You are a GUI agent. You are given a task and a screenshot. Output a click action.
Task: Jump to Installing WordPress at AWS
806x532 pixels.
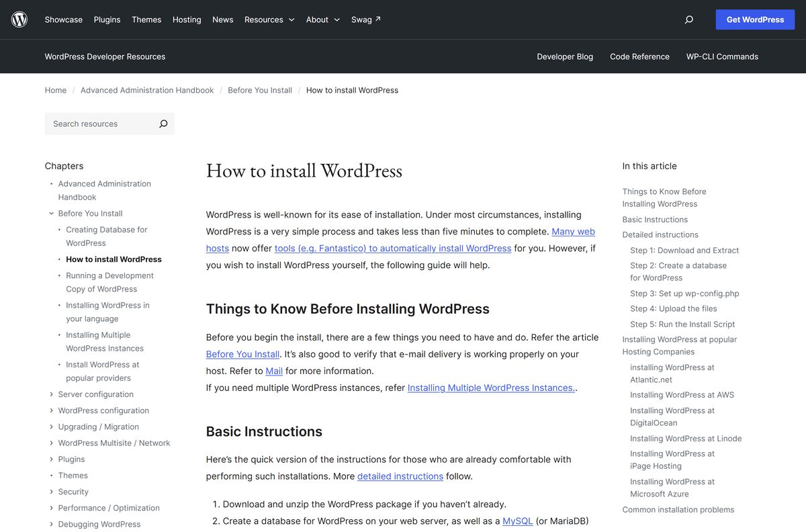click(682, 395)
